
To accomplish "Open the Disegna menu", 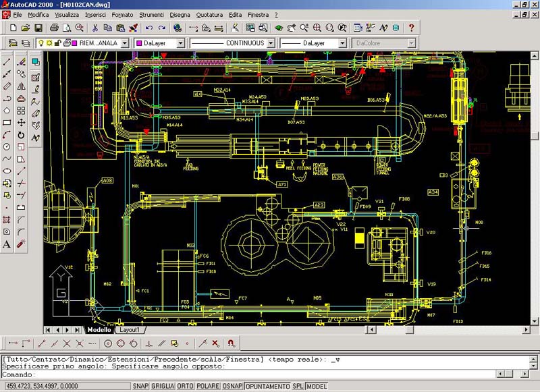I will [x=180, y=14].
